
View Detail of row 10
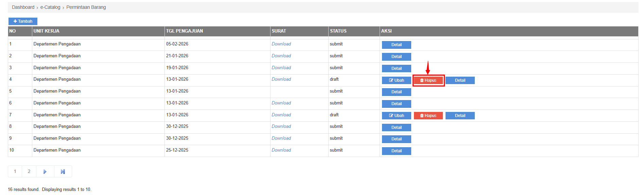point(396,151)
